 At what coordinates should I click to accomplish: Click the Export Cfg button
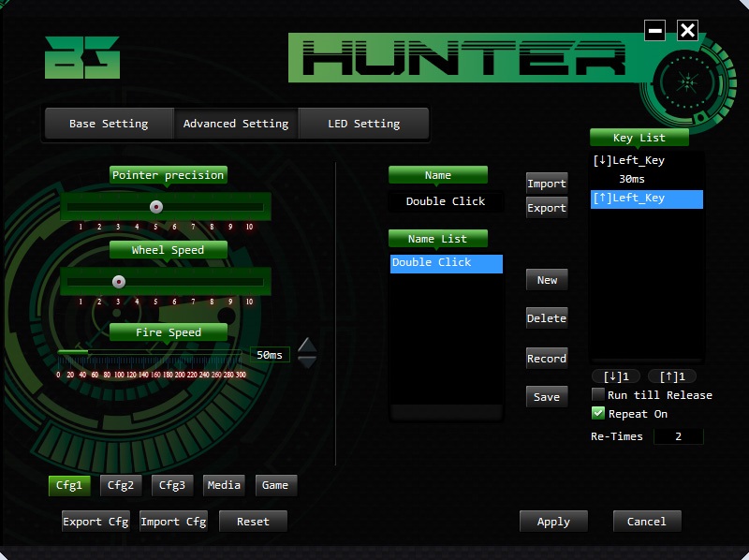pos(96,522)
